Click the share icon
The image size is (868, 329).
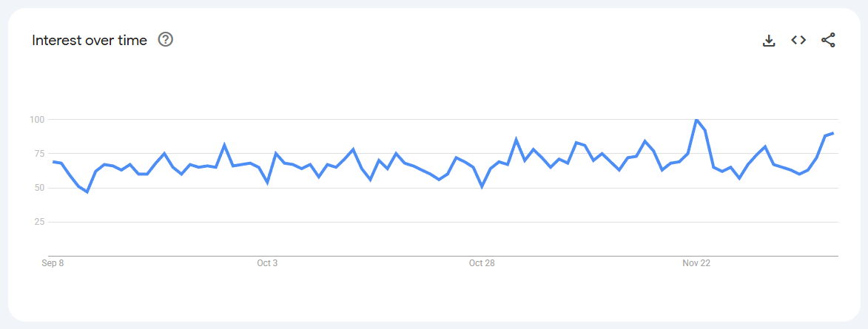pos(828,40)
